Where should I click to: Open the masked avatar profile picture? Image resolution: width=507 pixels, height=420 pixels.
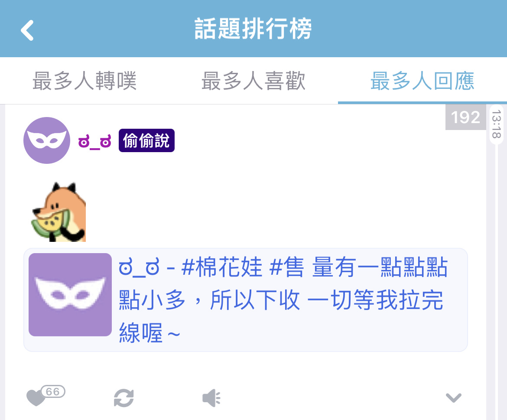tap(47, 140)
